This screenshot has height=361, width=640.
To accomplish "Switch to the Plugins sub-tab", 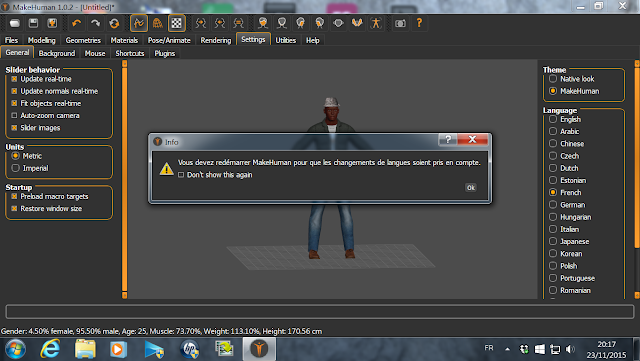I will [164, 53].
